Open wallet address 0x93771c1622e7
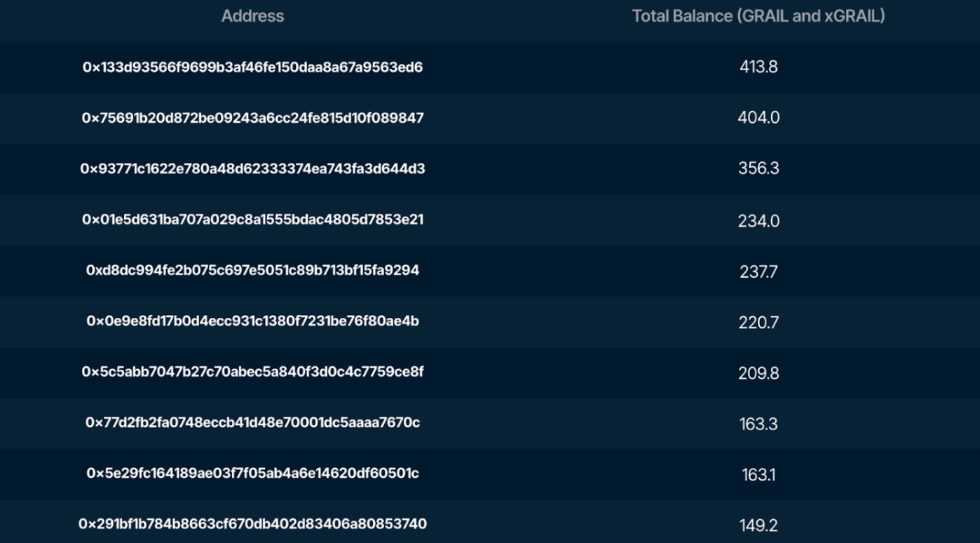This screenshot has width=980, height=543. (x=252, y=169)
